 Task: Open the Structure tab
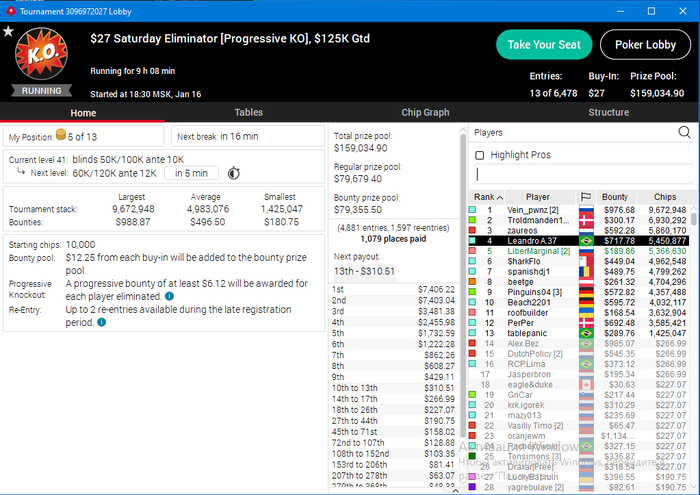[608, 112]
